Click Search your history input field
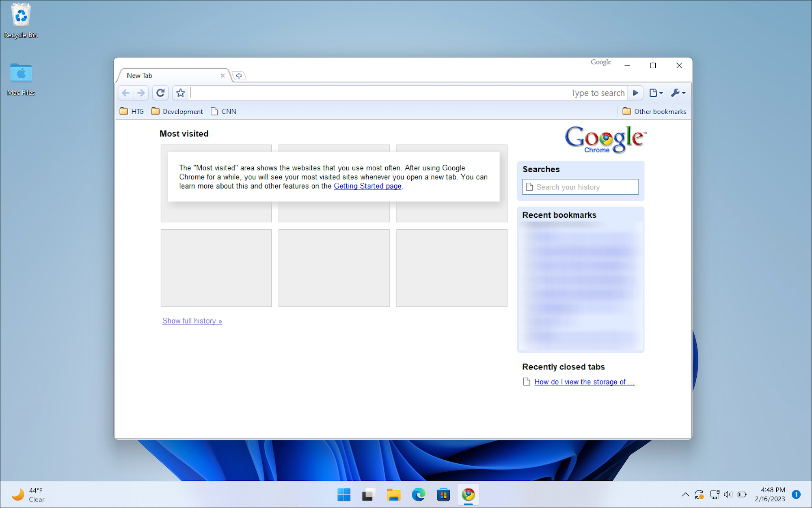Viewport: 812px width, 508px height. pos(581,187)
